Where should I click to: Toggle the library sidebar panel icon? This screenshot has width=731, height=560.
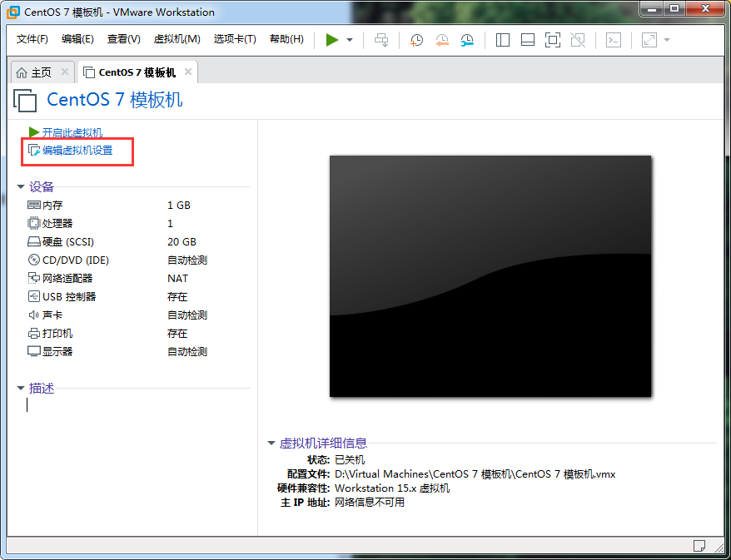pyautogui.click(x=503, y=40)
